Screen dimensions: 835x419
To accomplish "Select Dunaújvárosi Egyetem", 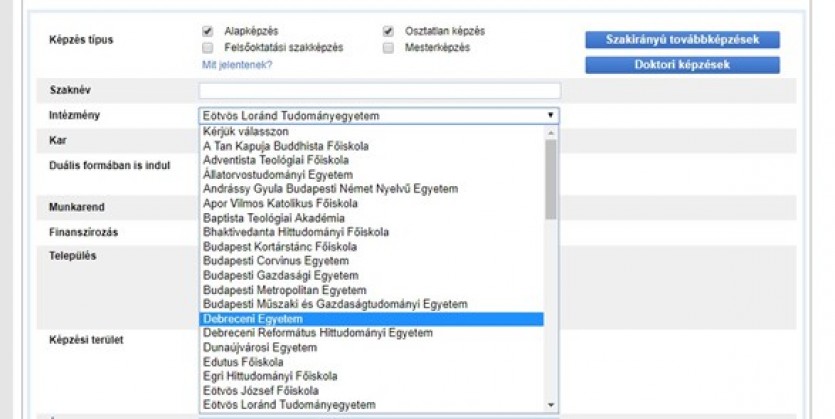I will [372, 348].
